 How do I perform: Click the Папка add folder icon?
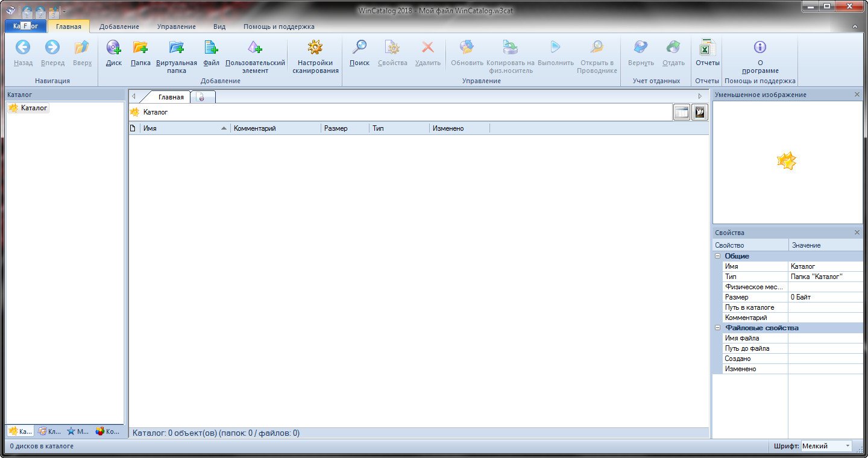[140, 48]
